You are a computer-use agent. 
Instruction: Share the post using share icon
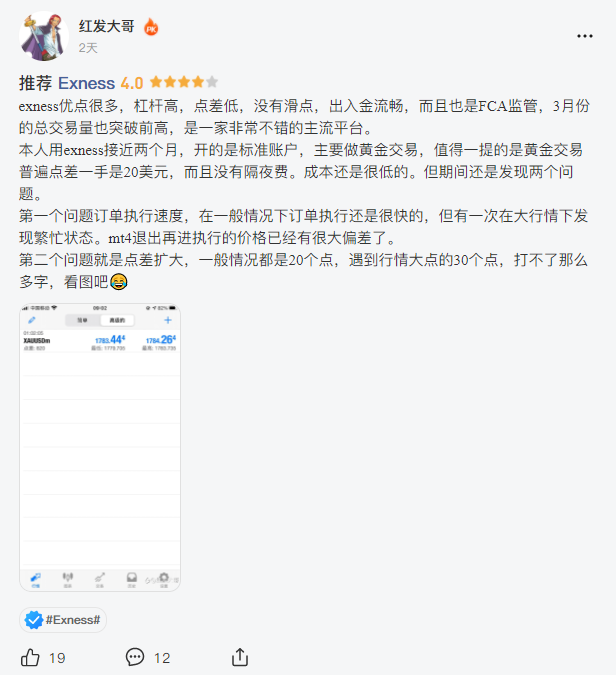click(x=240, y=657)
